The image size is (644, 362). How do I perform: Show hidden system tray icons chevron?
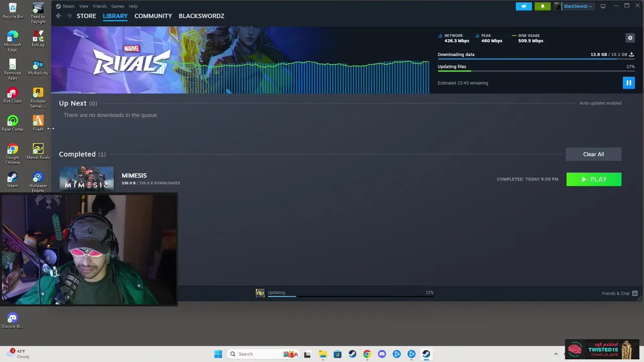tap(556, 354)
